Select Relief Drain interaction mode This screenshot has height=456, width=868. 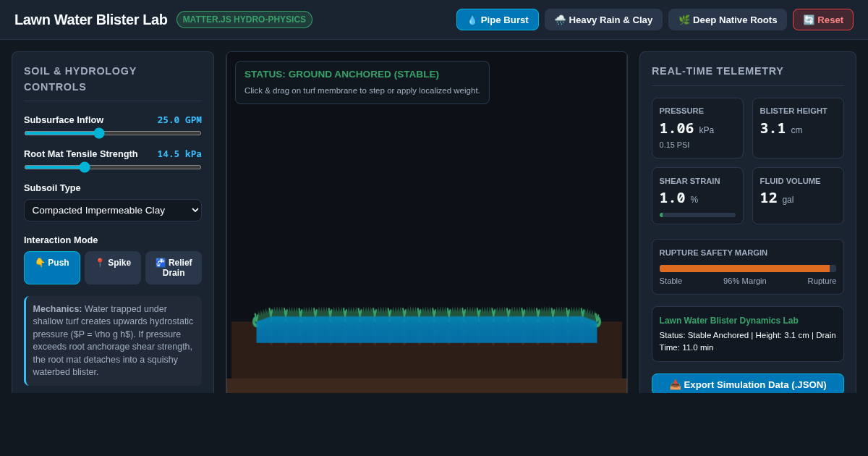174,268
